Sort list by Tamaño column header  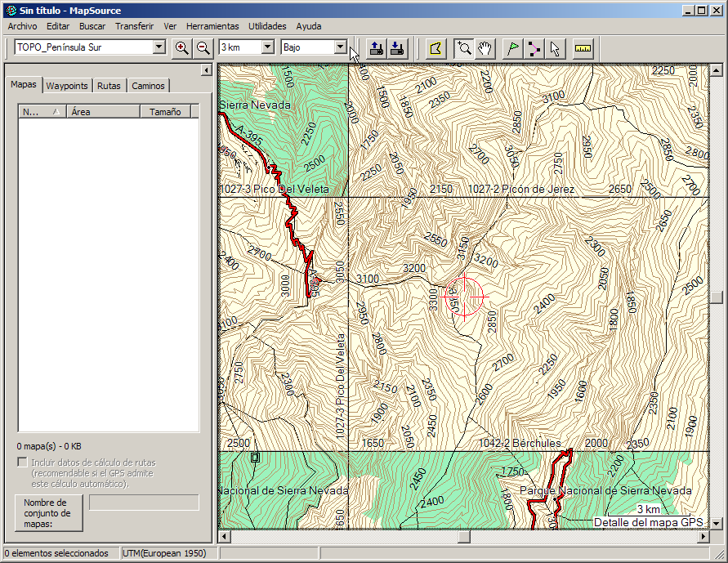[x=165, y=111]
